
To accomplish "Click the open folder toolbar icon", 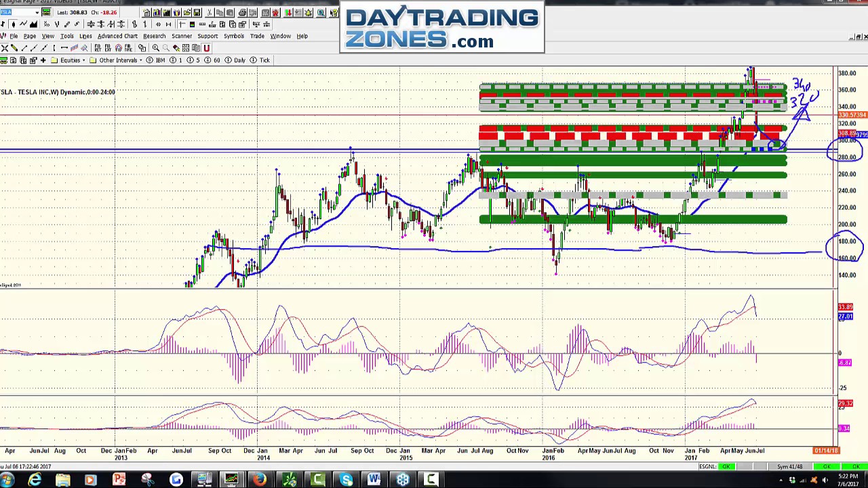I will click(187, 12).
